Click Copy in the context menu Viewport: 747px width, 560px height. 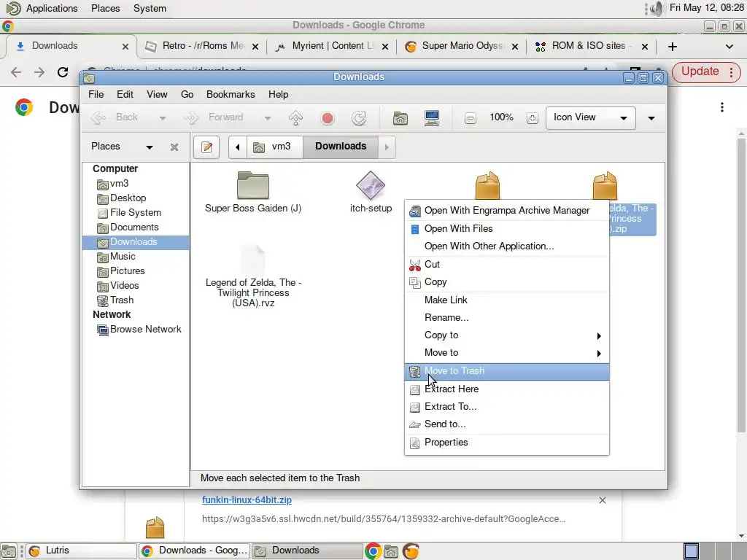[x=507, y=282]
